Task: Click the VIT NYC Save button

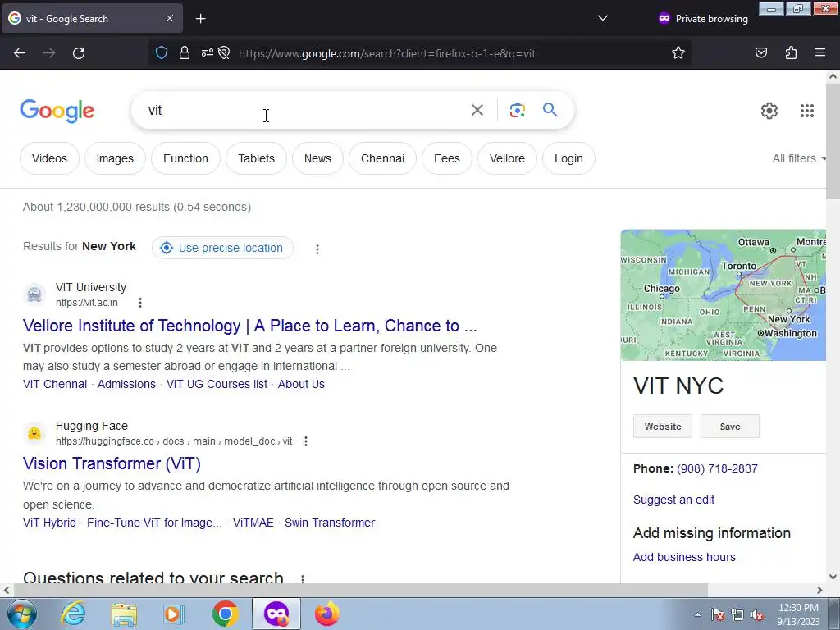Action: coord(729,427)
